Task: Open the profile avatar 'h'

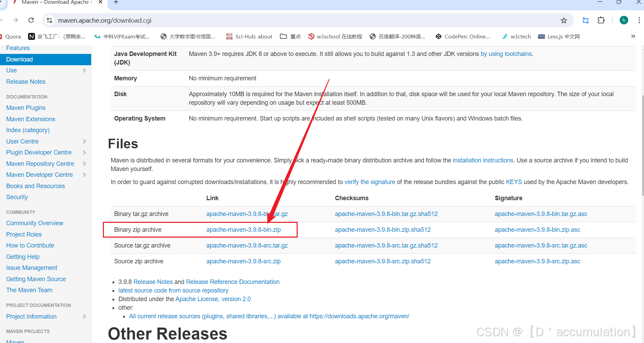Action: point(624,20)
